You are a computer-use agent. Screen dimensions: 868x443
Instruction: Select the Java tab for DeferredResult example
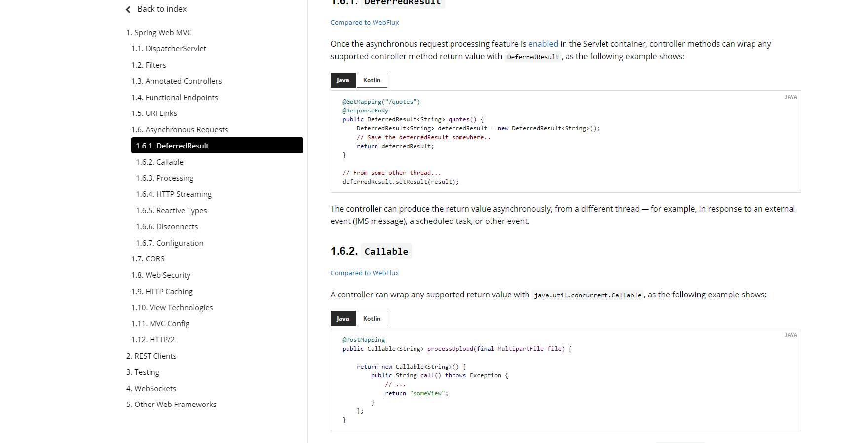pyautogui.click(x=343, y=80)
